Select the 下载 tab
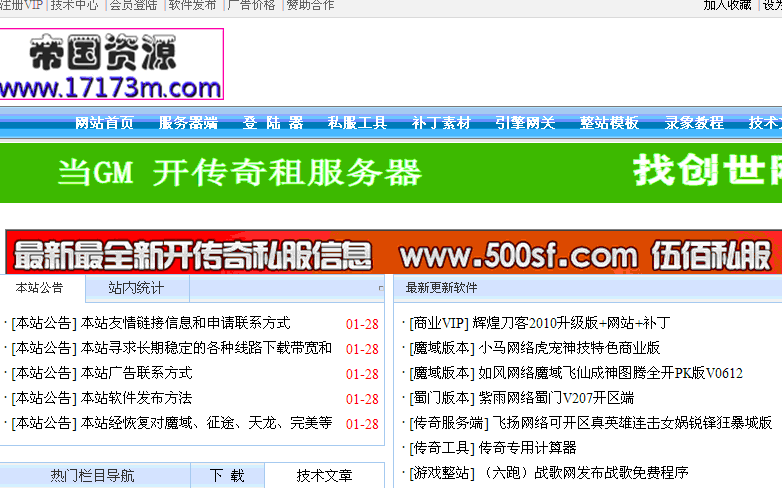The image size is (782, 488). 226,476
